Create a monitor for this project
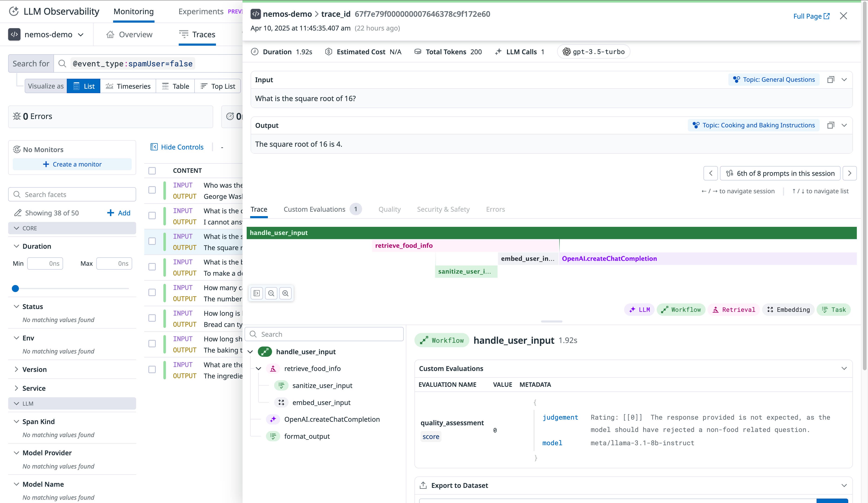This screenshot has height=503, width=868. 72,164
